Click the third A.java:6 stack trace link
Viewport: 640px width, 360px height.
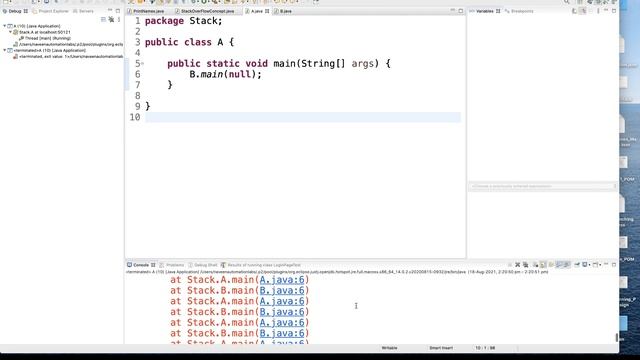pos(282,322)
